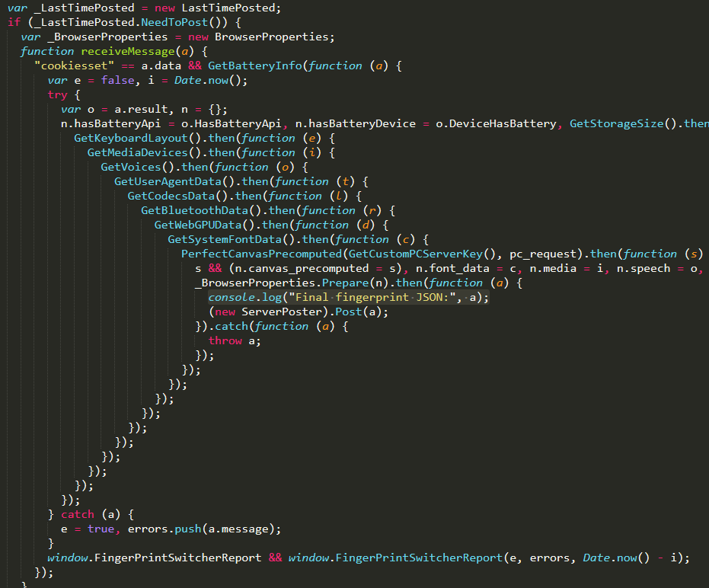Click the "cookiesset" string literal
Screen dimensions: 709x588
(68, 66)
